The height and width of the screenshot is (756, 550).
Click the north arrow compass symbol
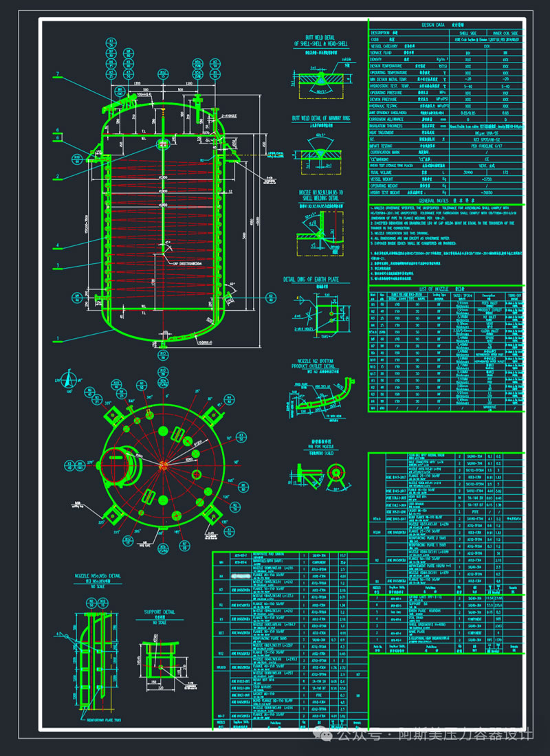[69, 378]
